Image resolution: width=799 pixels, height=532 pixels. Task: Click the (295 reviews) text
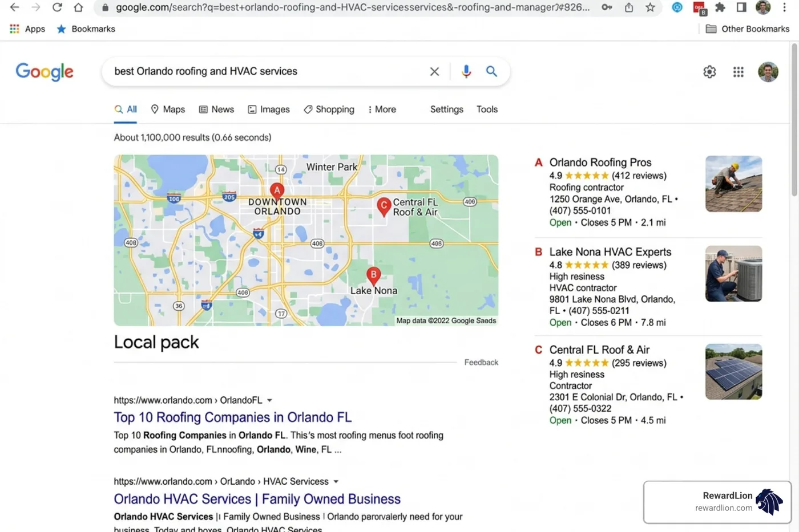[639, 363]
